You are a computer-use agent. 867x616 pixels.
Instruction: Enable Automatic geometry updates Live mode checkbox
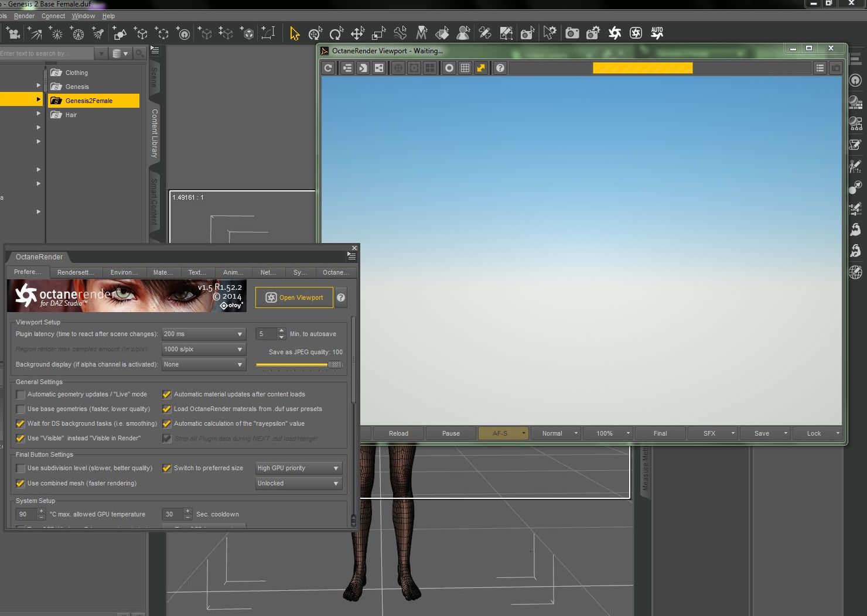[x=21, y=395]
